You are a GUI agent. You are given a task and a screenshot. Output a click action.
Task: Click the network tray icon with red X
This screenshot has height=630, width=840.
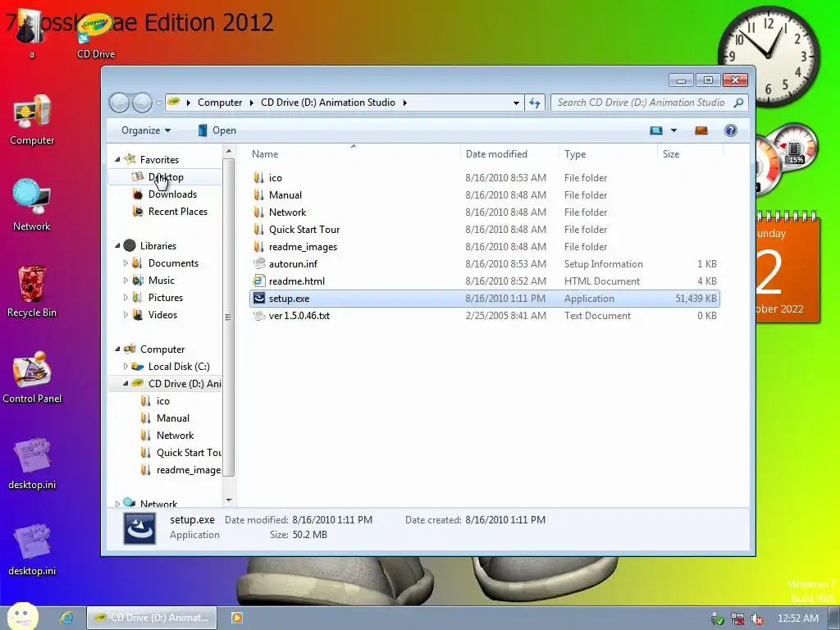[x=737, y=619]
